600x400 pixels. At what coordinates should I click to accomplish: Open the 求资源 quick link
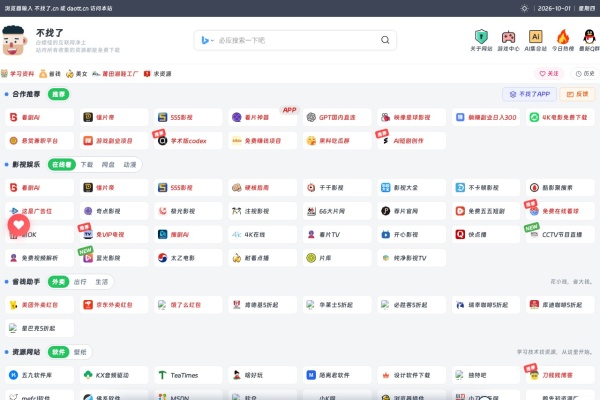pyautogui.click(x=158, y=73)
